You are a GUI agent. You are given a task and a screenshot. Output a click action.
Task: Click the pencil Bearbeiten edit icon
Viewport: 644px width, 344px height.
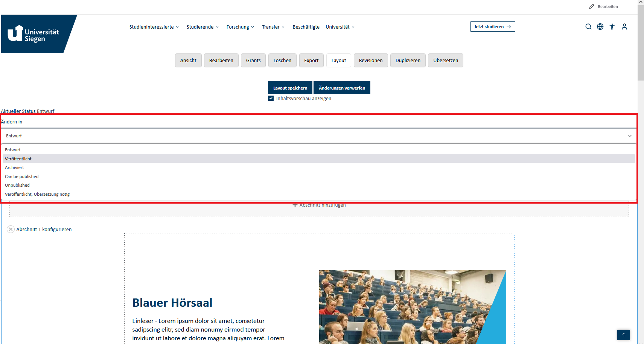(591, 6)
